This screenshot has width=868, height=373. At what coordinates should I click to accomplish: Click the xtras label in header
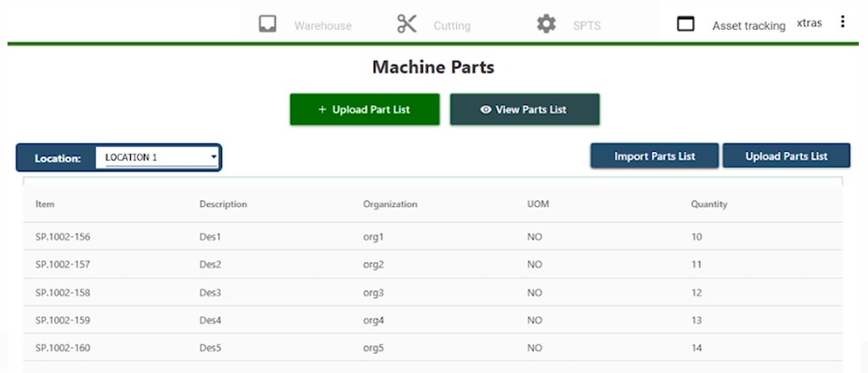click(x=810, y=23)
